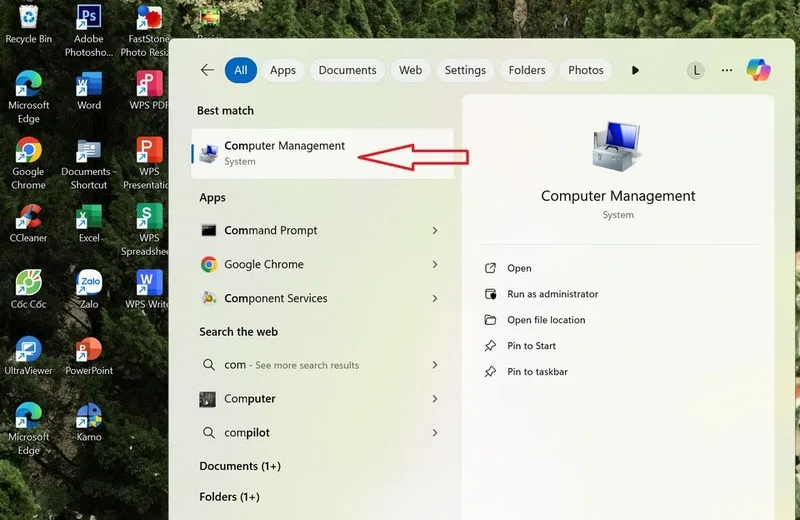Select the All filter tab

pos(241,70)
